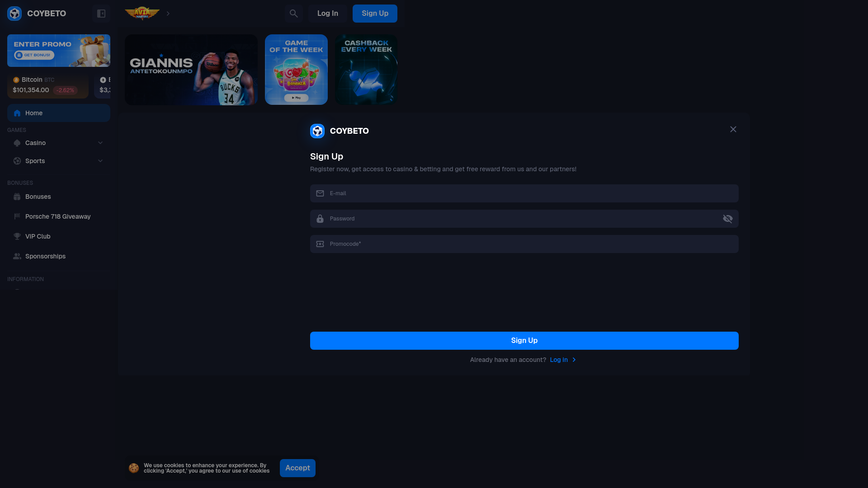Click the Home house icon
Viewport: 868px width, 488px height.
[x=17, y=113]
